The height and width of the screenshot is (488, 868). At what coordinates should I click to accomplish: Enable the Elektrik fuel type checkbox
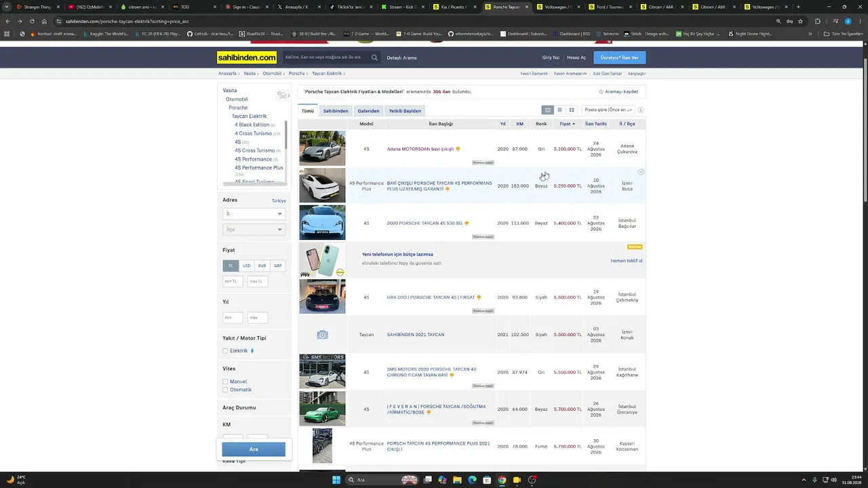pyautogui.click(x=225, y=351)
